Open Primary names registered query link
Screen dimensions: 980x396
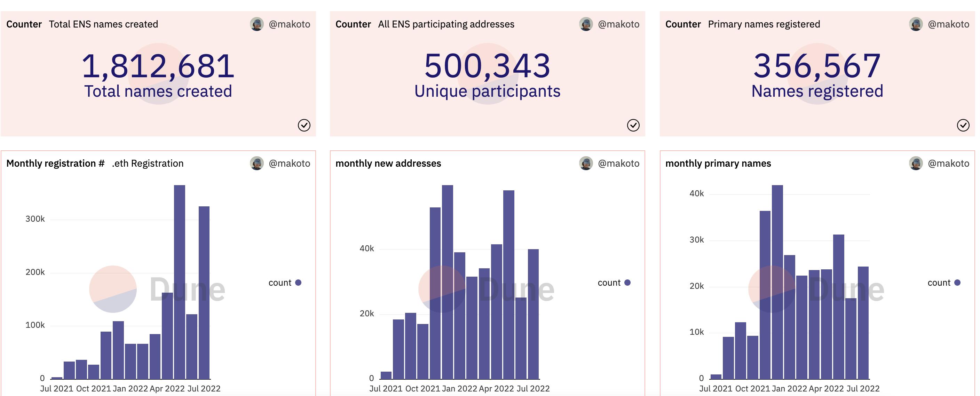(x=764, y=24)
